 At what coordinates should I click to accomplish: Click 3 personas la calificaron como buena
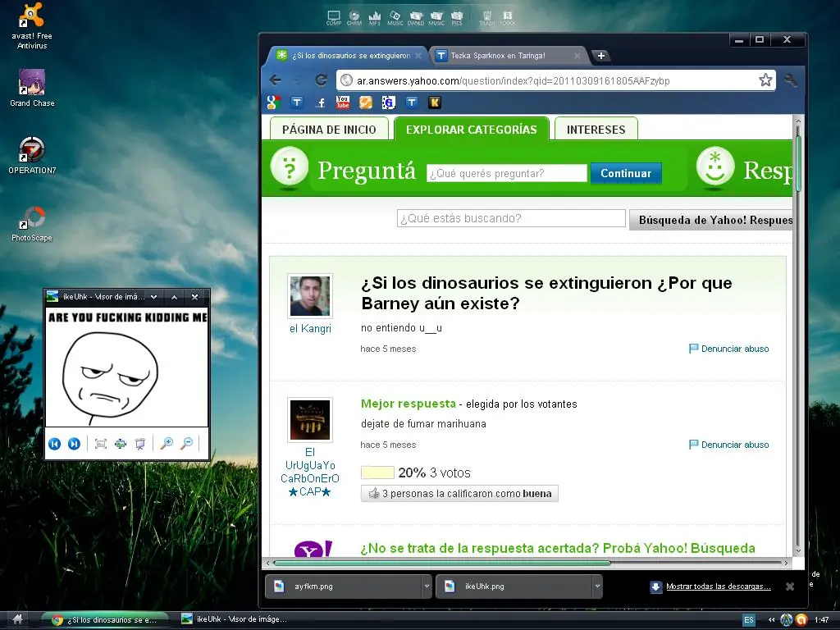point(459,493)
